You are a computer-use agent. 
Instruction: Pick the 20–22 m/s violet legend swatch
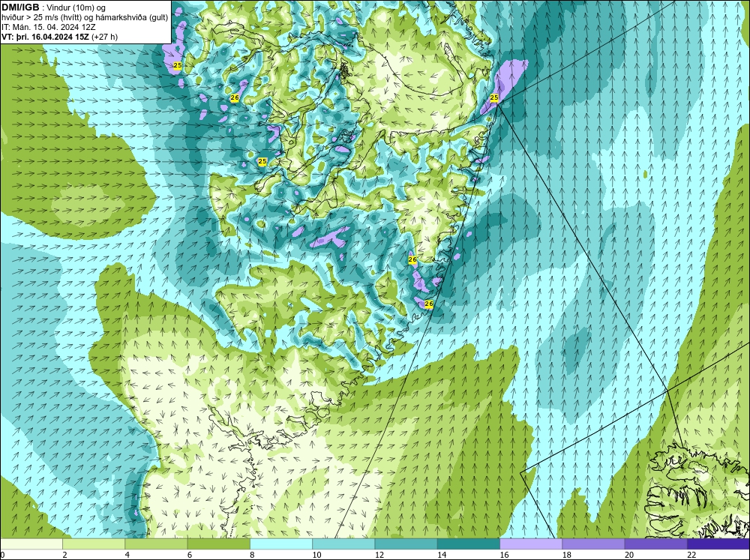pos(655,544)
